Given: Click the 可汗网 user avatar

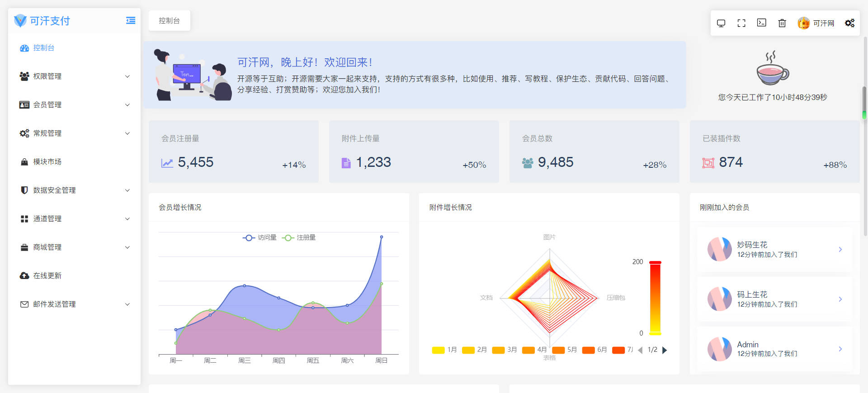Looking at the screenshot, I should click(x=804, y=23).
